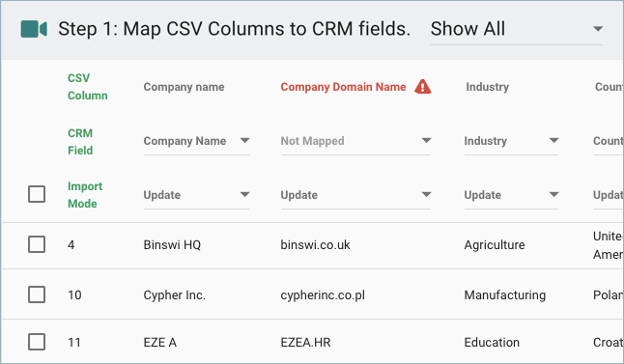Click the Company name CSV column header
Screen dimensions: 624x364
(x=184, y=87)
